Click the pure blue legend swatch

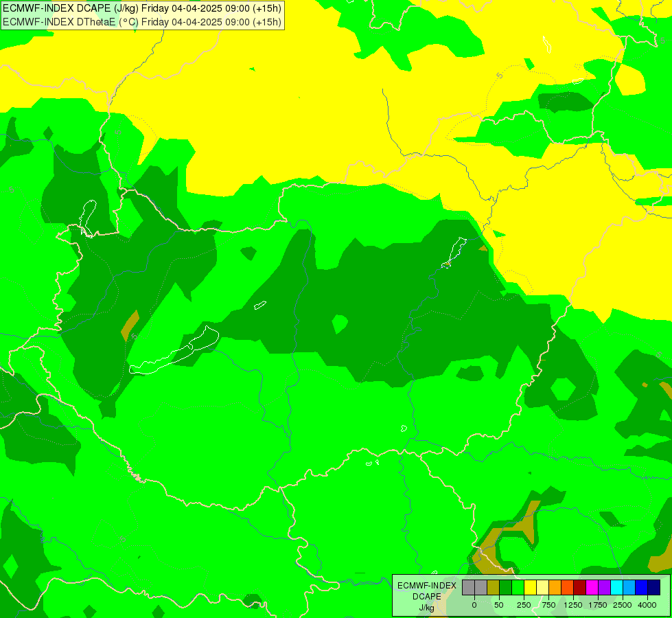click(641, 588)
